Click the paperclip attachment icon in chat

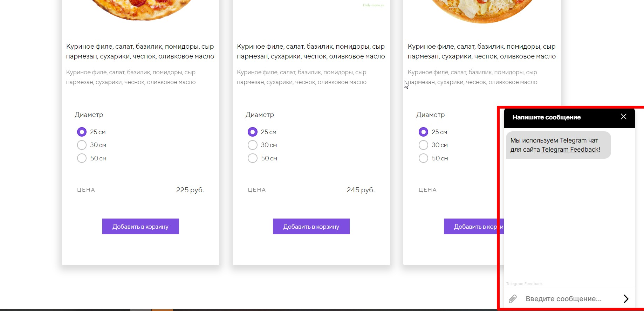click(x=513, y=299)
